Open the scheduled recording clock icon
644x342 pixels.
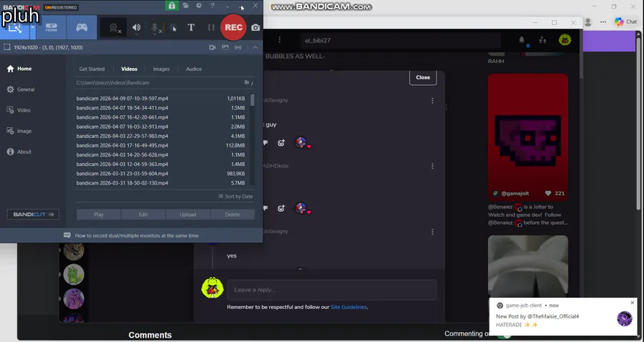tap(199, 5)
